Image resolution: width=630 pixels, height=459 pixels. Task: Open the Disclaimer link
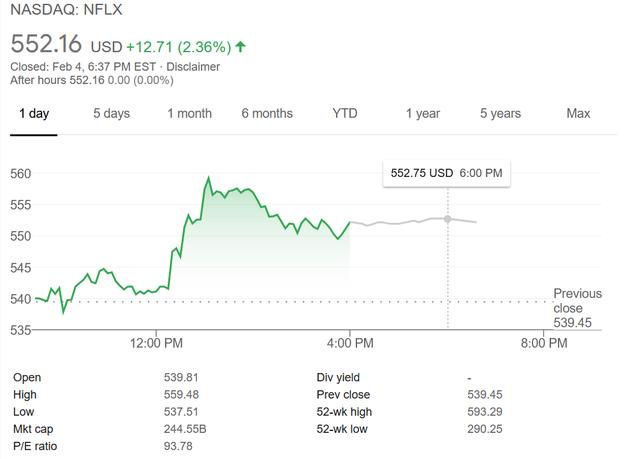194,67
